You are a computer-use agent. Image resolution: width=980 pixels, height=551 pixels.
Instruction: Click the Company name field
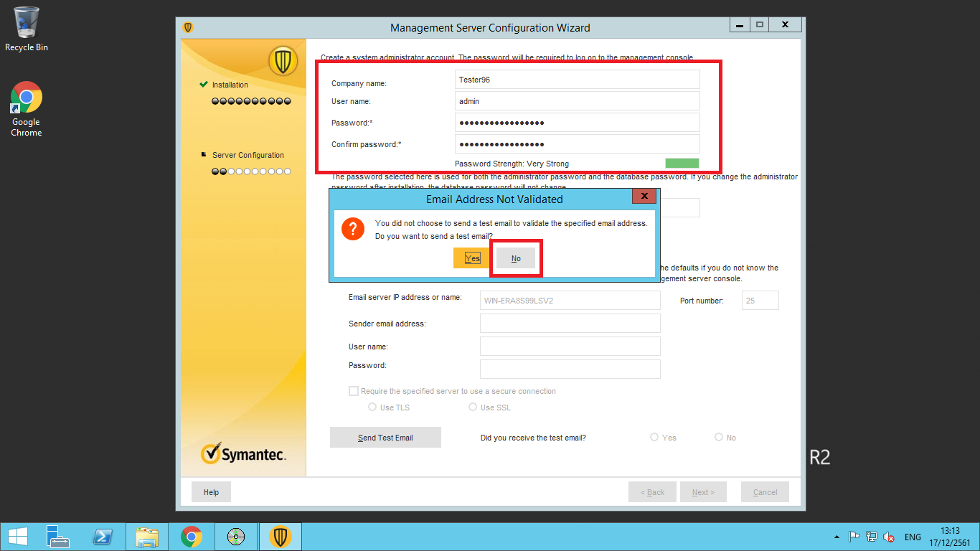click(577, 80)
